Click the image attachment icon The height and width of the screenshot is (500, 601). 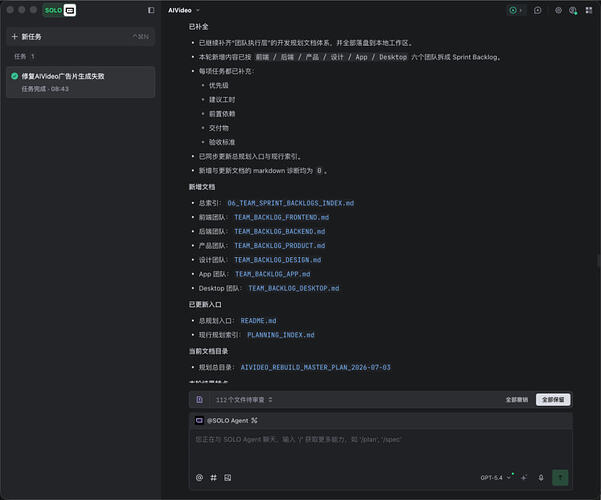[x=228, y=477]
